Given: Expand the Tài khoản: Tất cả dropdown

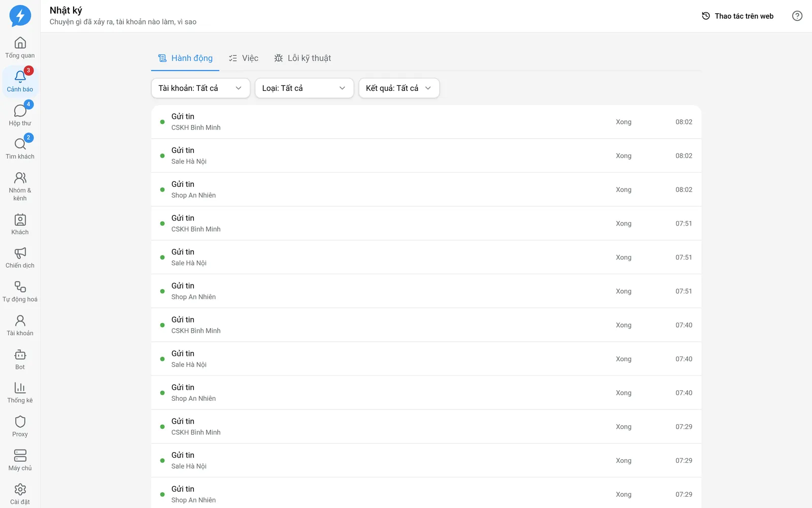Looking at the screenshot, I should tap(200, 88).
